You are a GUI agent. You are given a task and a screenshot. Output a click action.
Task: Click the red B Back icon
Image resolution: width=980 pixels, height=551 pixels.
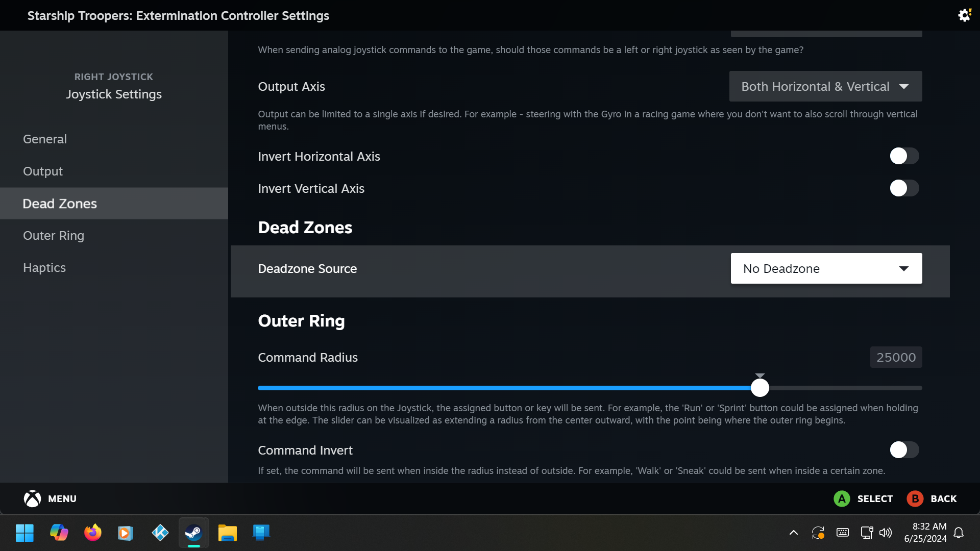pos(915,498)
